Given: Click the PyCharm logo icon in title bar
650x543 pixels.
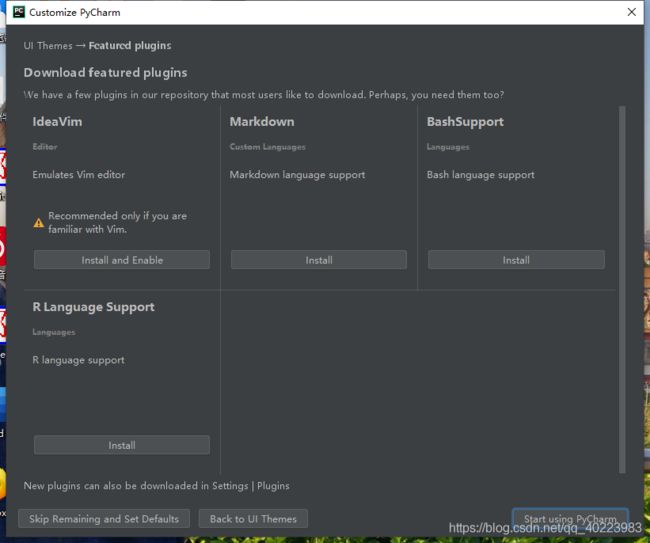Looking at the screenshot, I should tap(19, 12).
